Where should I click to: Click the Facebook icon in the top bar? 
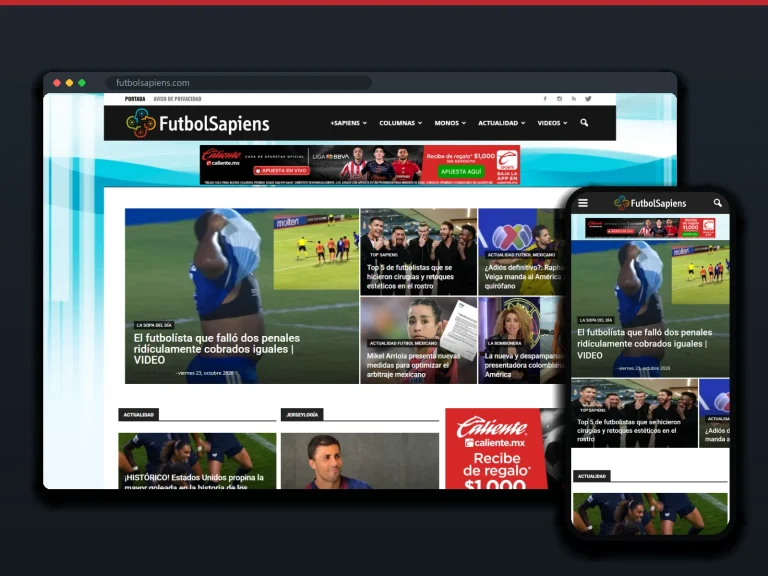545,99
